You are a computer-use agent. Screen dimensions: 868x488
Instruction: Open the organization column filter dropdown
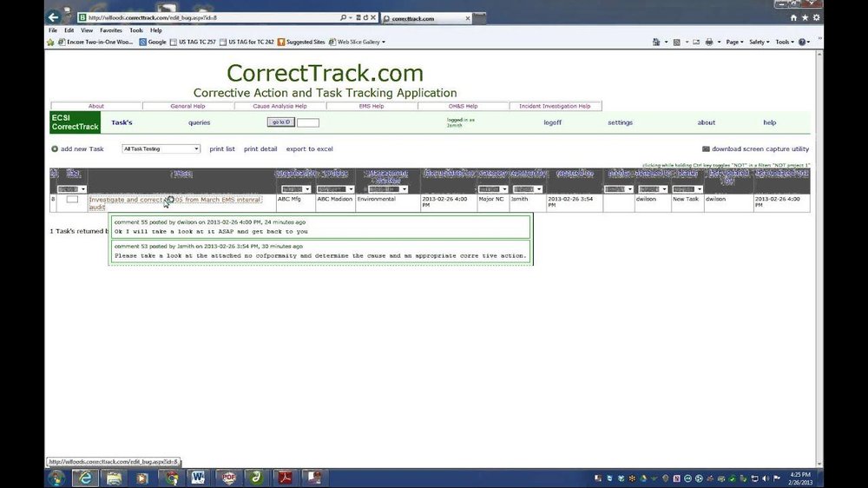[296, 189]
